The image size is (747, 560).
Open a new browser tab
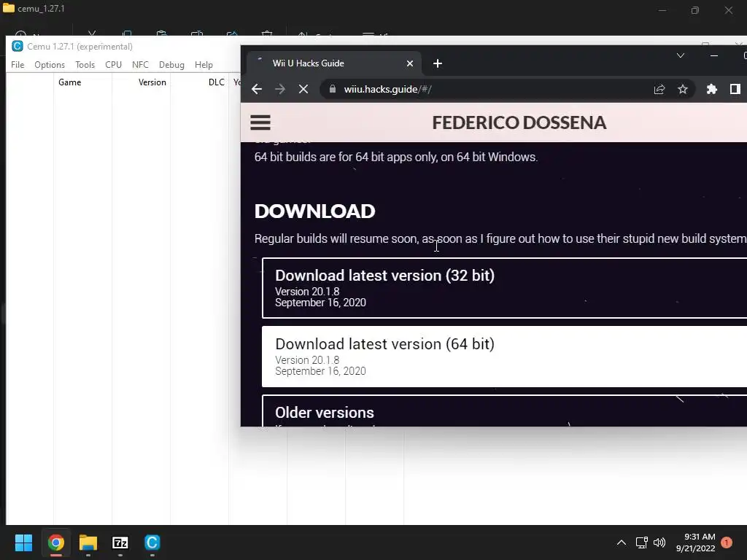(x=438, y=63)
